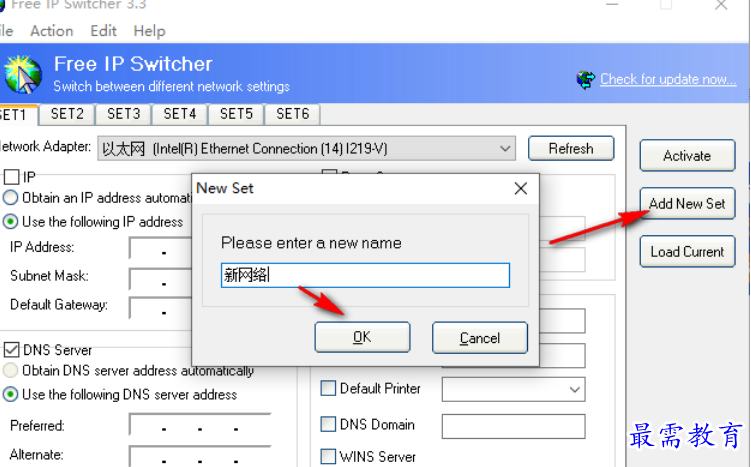
Task: Select Obtain DNS server address automatically
Action: 11,370
